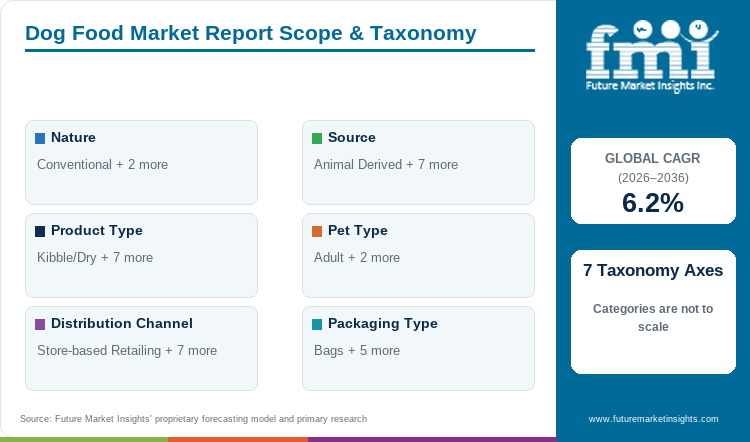Select the Pet Type heading
The height and width of the screenshot is (442, 750).
(x=358, y=231)
